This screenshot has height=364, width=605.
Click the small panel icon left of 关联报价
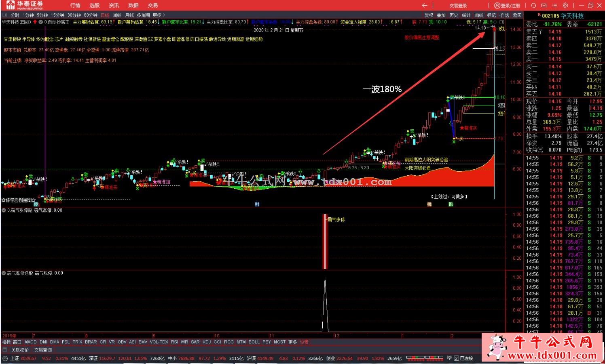click(5, 350)
